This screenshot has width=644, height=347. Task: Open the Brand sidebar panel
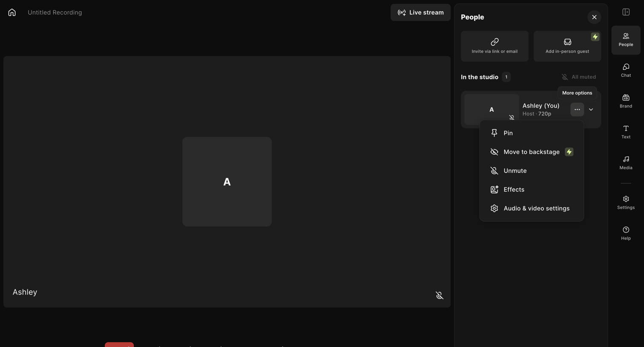pos(626,101)
